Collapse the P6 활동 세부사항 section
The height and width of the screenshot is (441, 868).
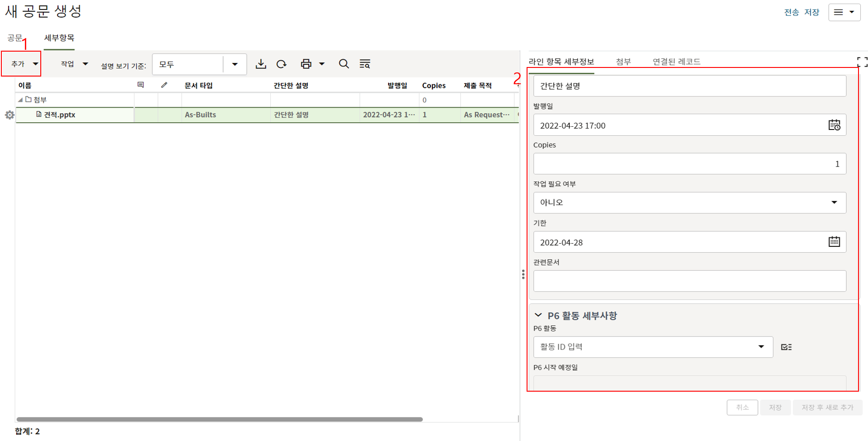coord(538,315)
